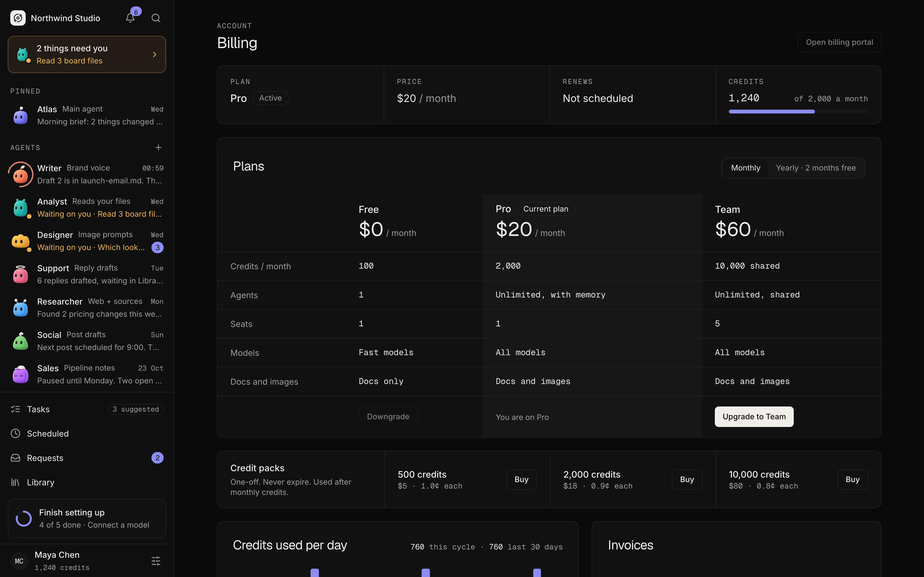Open the Atlas main agent chat

[x=87, y=115]
